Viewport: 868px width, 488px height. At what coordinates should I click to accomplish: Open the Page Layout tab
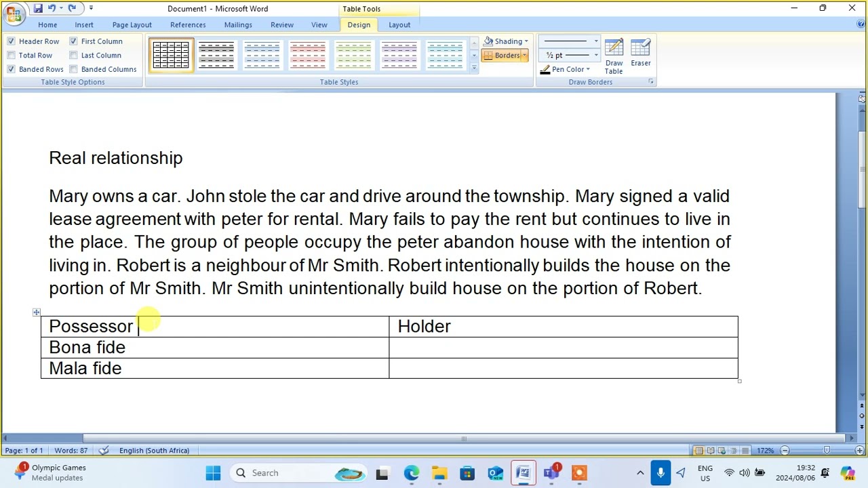(132, 25)
